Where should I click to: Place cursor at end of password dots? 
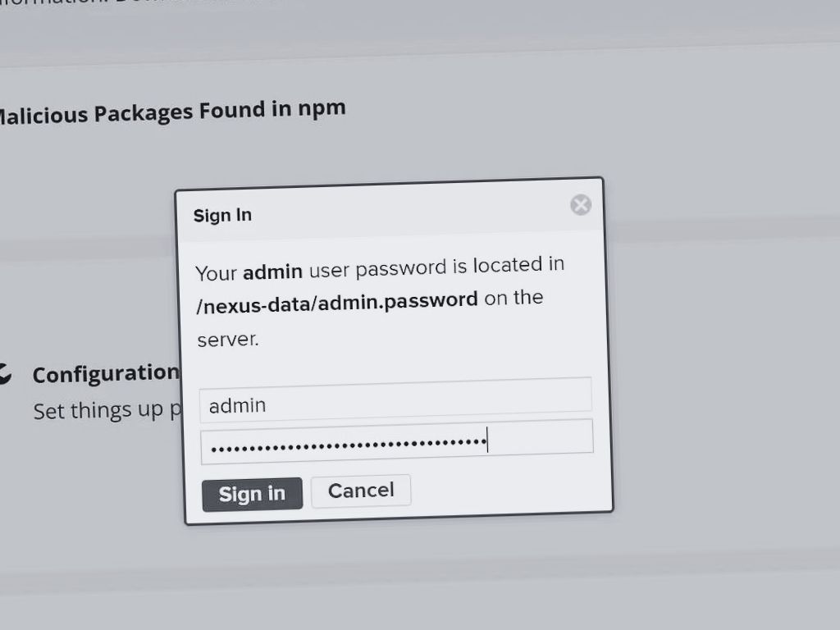[487, 443]
